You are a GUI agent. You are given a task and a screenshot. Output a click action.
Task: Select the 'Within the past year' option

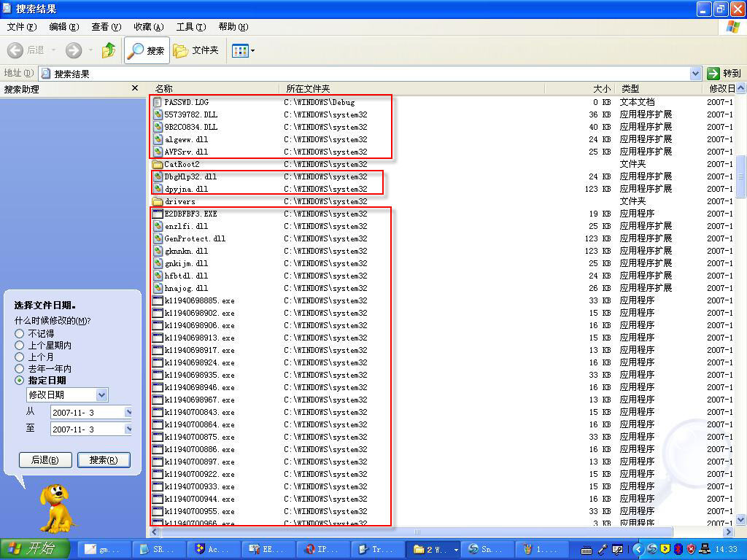coord(20,368)
